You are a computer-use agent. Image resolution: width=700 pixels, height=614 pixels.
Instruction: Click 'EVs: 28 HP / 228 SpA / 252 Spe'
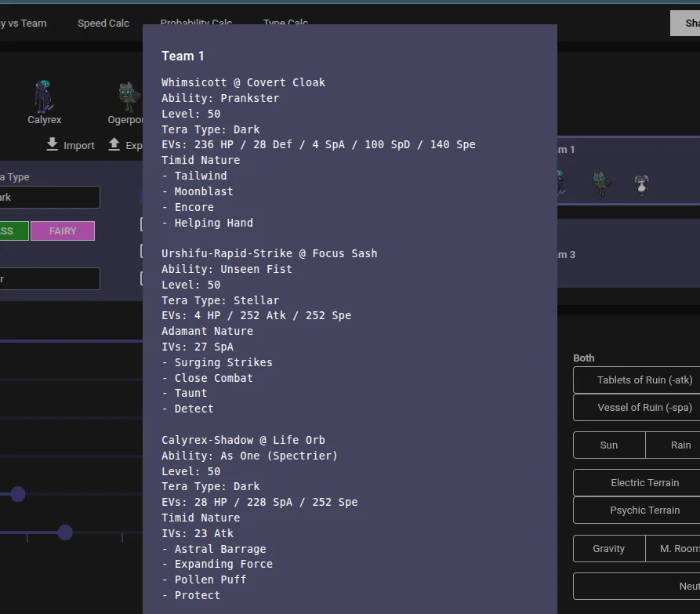coord(259,503)
